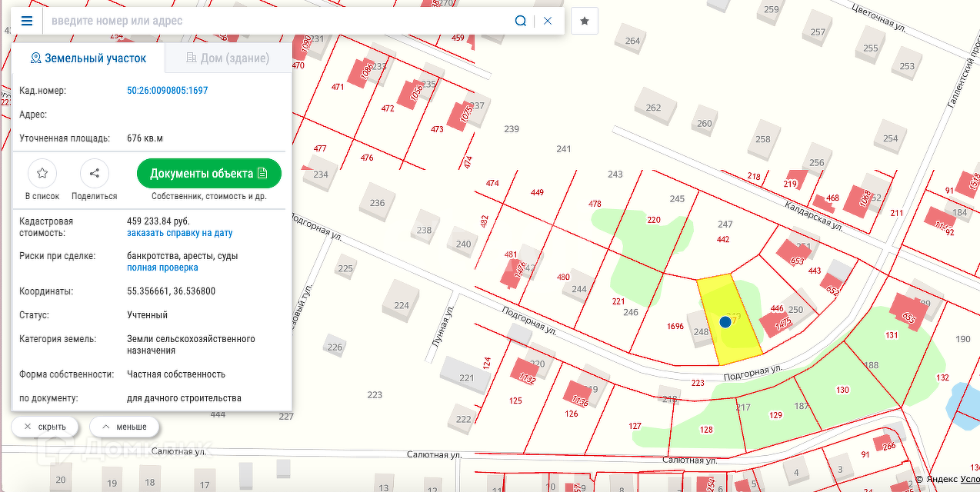Click red building 1475 on map
This screenshot has height=492, width=980.
tap(777, 323)
